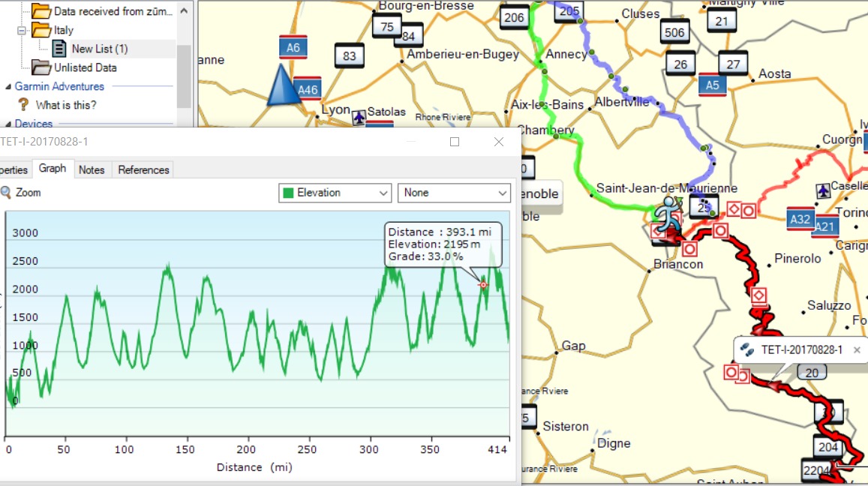
Task: Click the red diamond waypoint near Saluzzo
Action: pos(759,296)
